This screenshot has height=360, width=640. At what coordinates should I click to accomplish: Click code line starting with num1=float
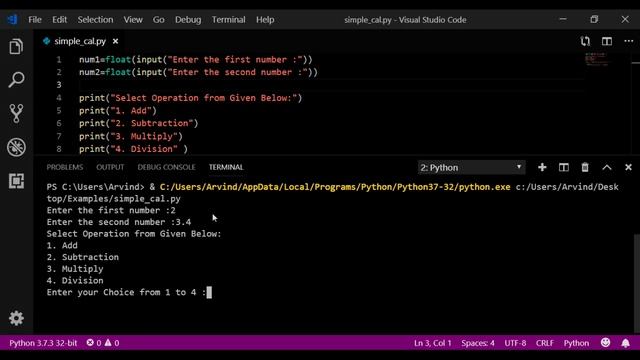pos(196,60)
